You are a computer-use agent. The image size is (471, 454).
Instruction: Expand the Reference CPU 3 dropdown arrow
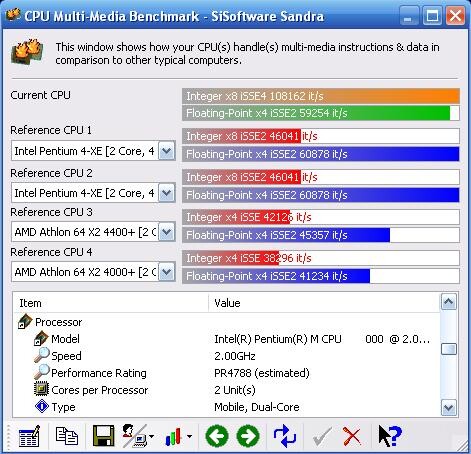(166, 232)
